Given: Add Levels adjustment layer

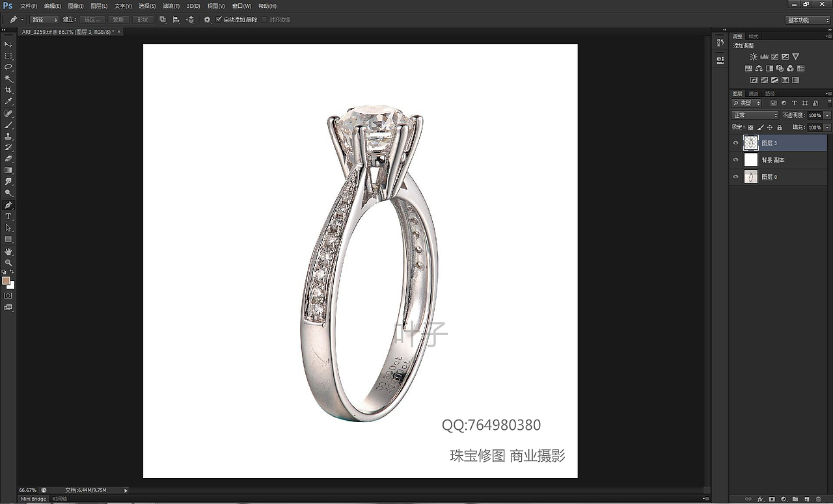Looking at the screenshot, I should tap(764, 57).
